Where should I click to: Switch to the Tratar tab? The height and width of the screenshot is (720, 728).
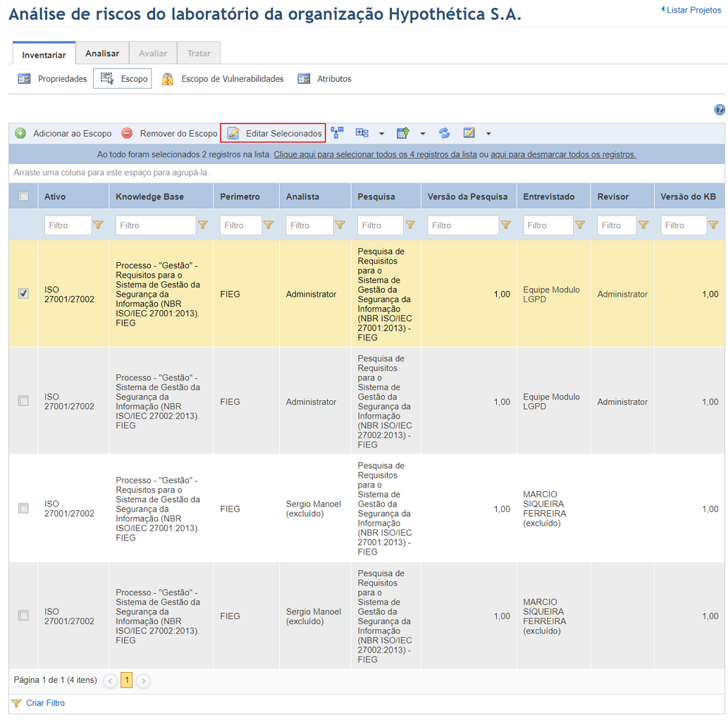pos(199,54)
